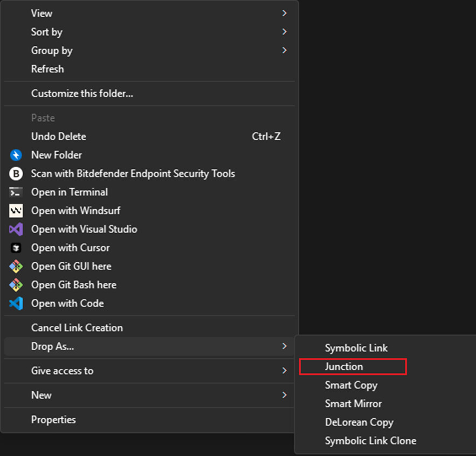Click the Ctrl+Z shortcut label
Screen dimensions: 476x456
pyautogui.click(x=266, y=137)
